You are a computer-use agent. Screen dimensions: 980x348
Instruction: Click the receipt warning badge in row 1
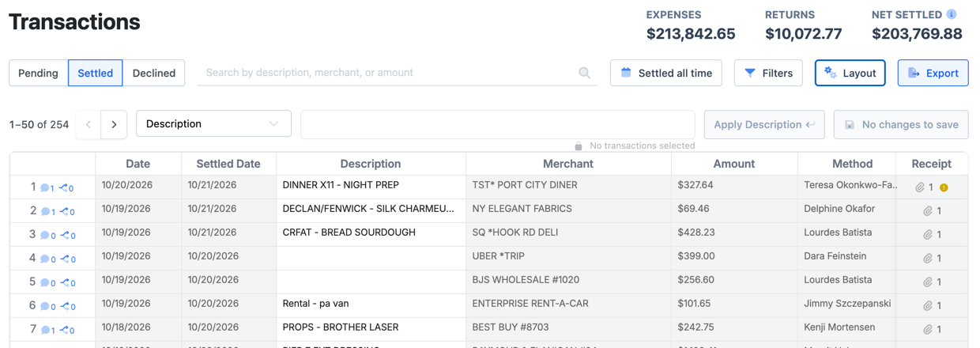point(944,187)
